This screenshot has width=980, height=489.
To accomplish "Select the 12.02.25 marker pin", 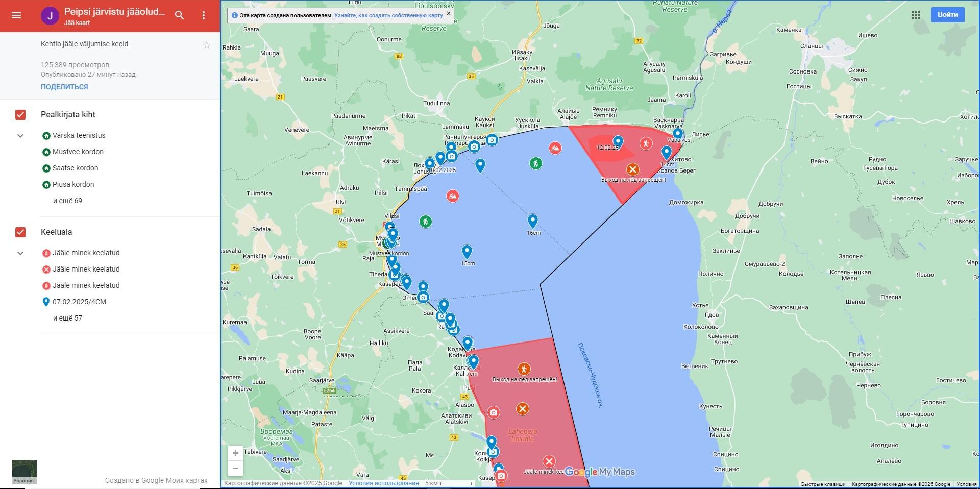I will coord(618,141).
